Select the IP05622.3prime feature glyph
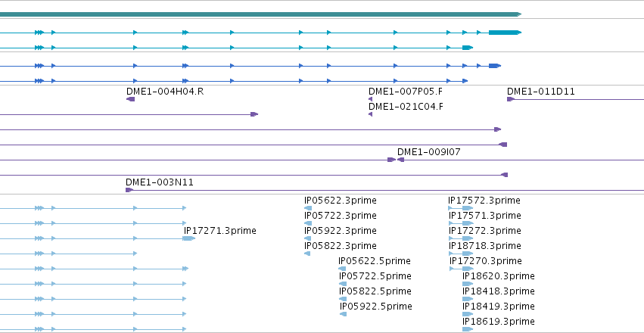644x333 pixels. pos(308,208)
